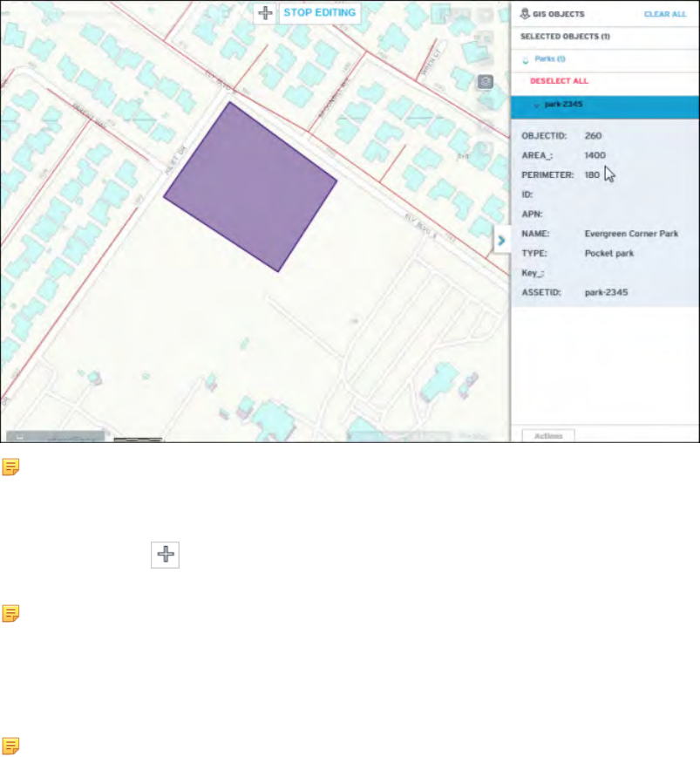Image resolution: width=700 pixels, height=757 pixels.
Task: Click the ASSETID value park-2345
Action: click(x=606, y=292)
